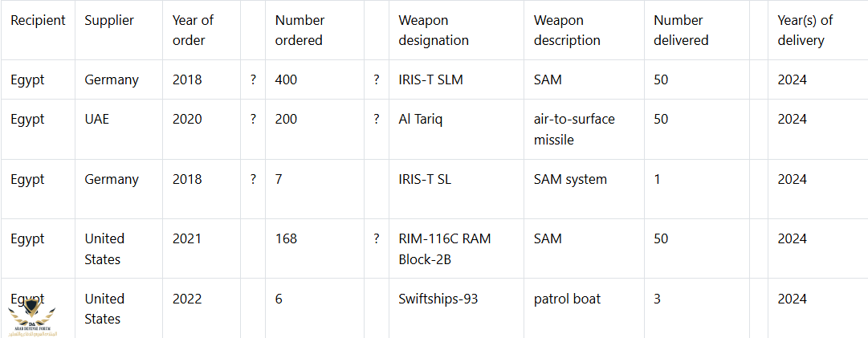Select the 2022 year of order cell

[187, 299]
